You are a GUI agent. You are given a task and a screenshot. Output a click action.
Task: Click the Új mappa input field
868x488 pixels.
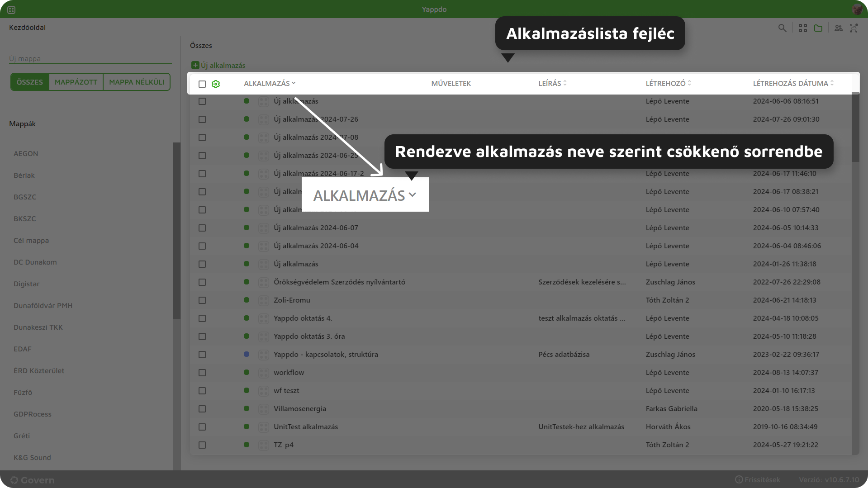tap(90, 58)
